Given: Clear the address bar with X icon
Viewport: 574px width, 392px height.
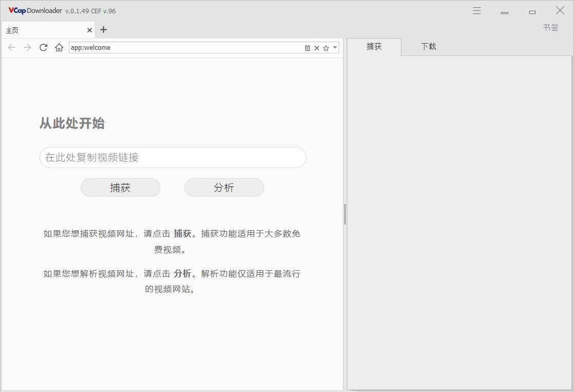Looking at the screenshot, I should pyautogui.click(x=317, y=48).
